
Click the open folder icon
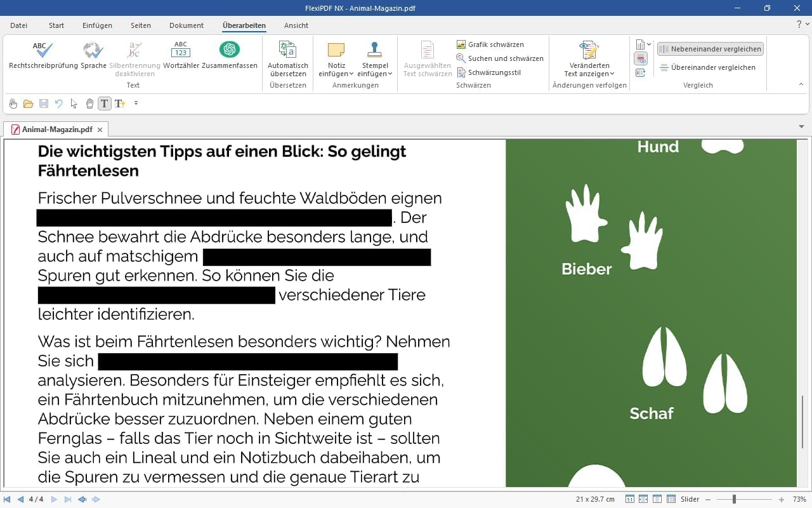pyautogui.click(x=28, y=104)
